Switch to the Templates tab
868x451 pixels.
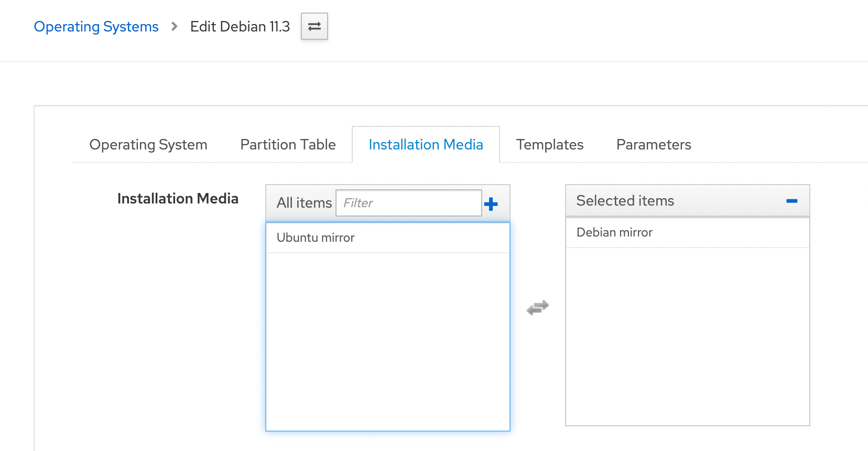549,145
